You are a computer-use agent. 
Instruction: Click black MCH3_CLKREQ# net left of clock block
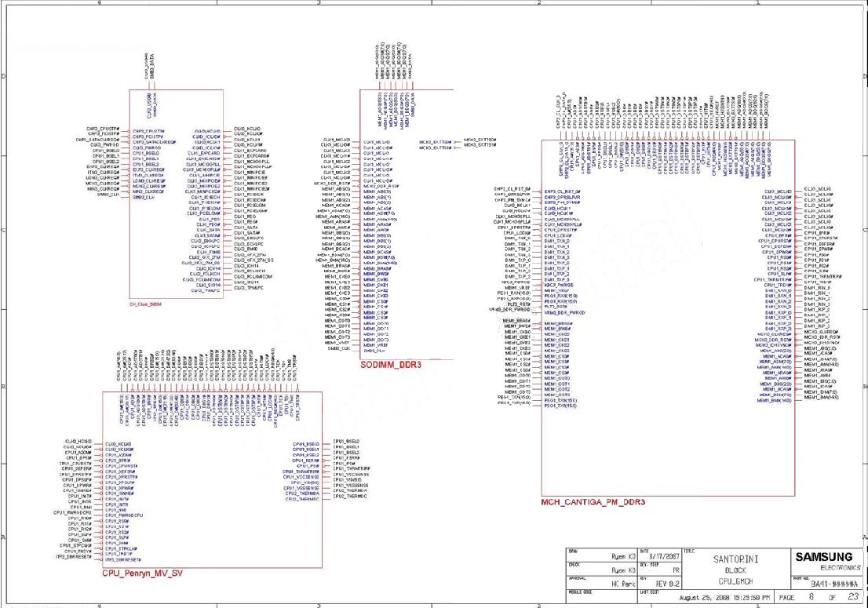102,184
